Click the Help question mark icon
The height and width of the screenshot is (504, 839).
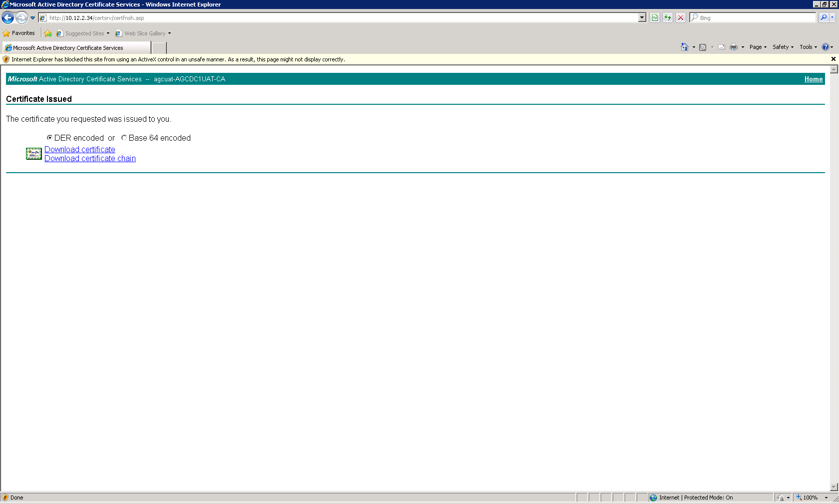826,47
